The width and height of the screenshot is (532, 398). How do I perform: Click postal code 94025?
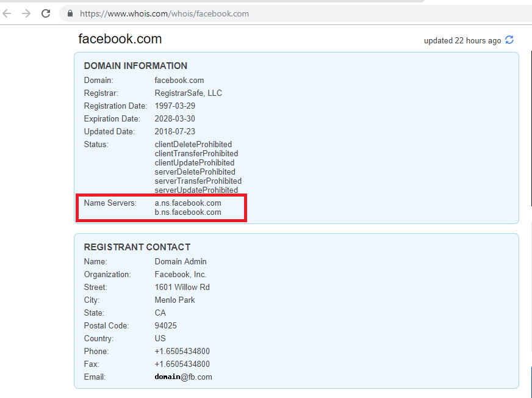[165, 326]
